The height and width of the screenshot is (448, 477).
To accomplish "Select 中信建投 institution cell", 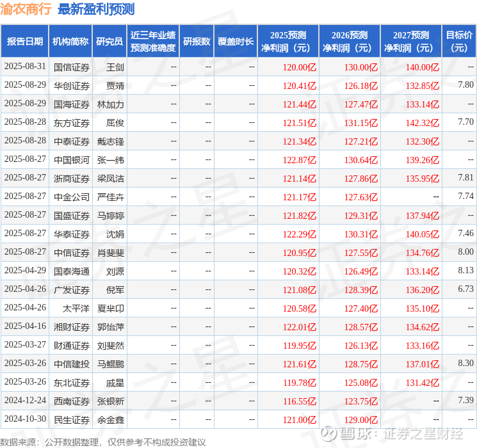I will [72, 364].
